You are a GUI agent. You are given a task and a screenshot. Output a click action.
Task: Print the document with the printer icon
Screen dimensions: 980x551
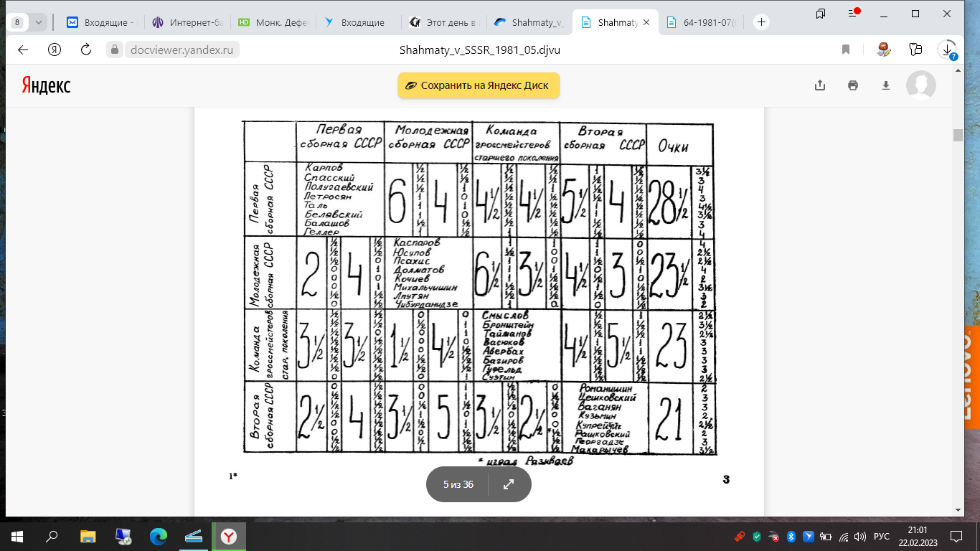pos(853,85)
